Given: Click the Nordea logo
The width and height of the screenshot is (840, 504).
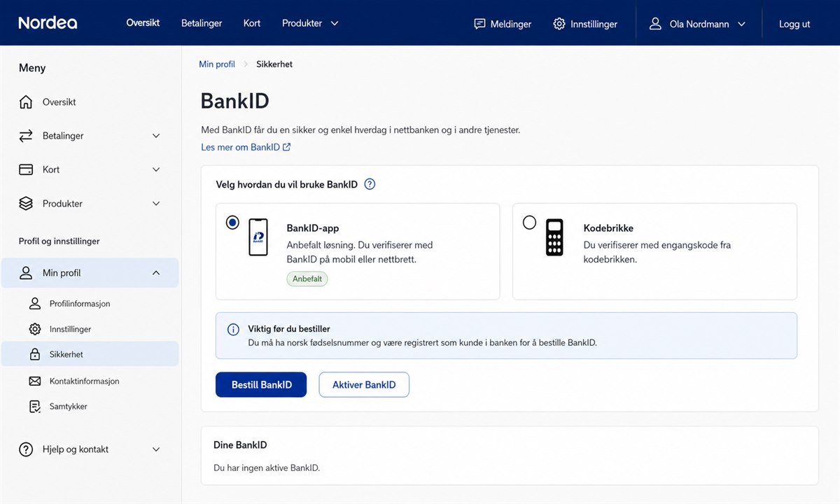Looking at the screenshot, I should (x=48, y=23).
